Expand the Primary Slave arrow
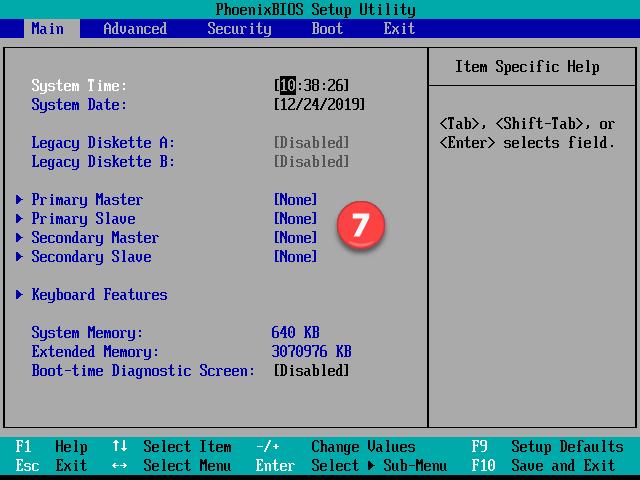This screenshot has width=640, height=480. point(19,218)
